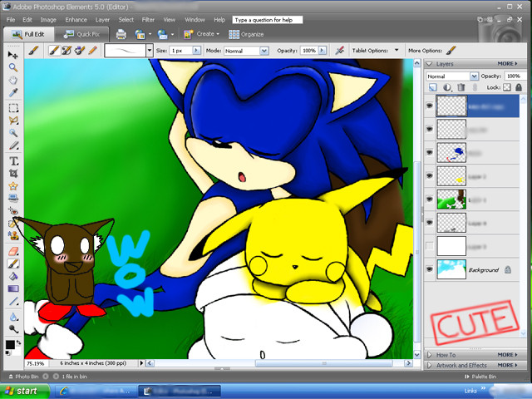Open the File menu

pyautogui.click(x=11, y=20)
